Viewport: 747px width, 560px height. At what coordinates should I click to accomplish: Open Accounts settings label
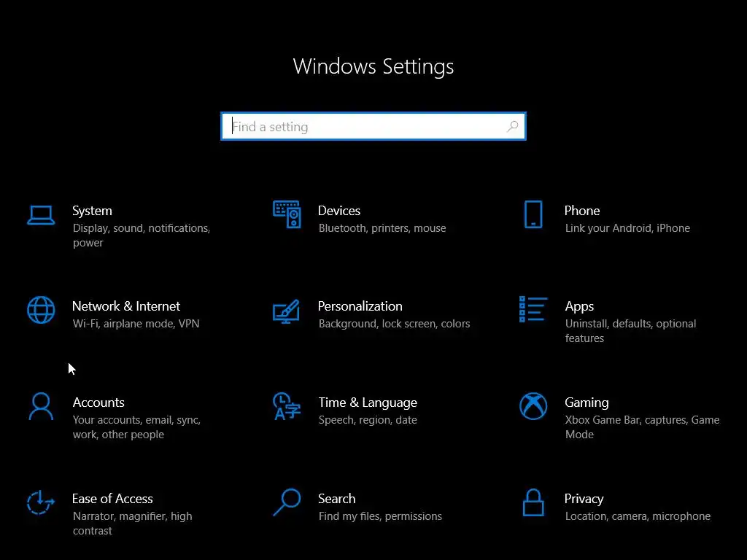click(x=98, y=402)
